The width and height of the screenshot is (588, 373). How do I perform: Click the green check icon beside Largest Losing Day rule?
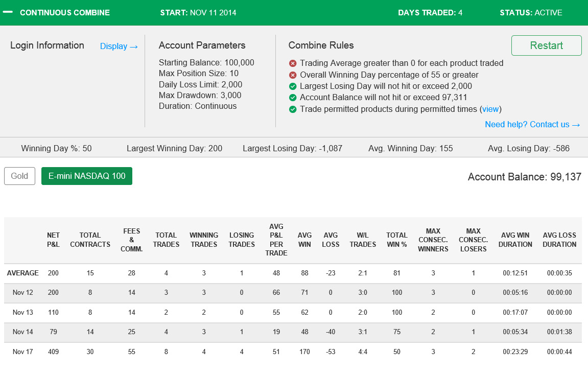pos(293,86)
